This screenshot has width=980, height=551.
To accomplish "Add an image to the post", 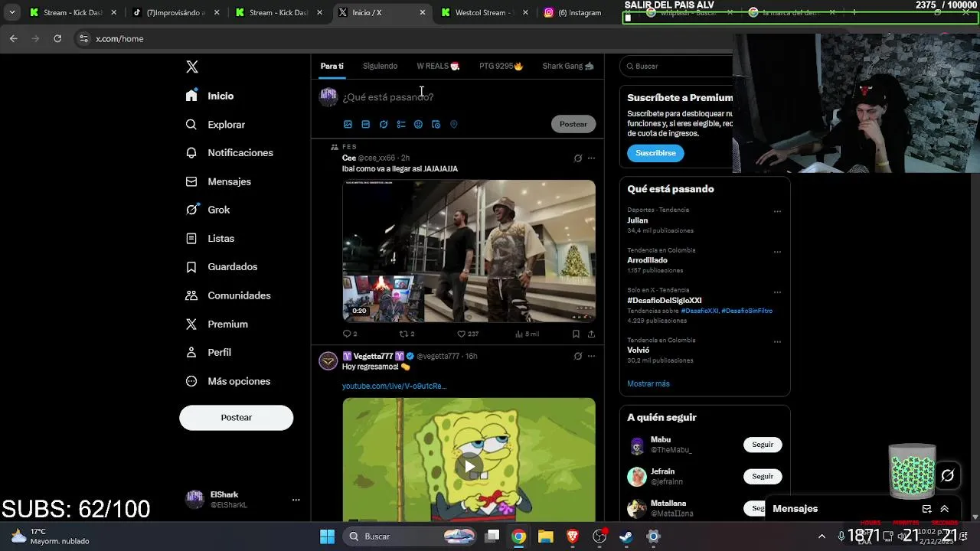I will (x=348, y=124).
